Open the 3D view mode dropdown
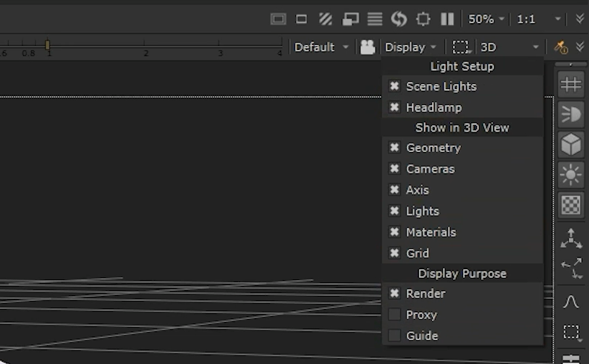This screenshot has height=364, width=589. click(x=509, y=47)
